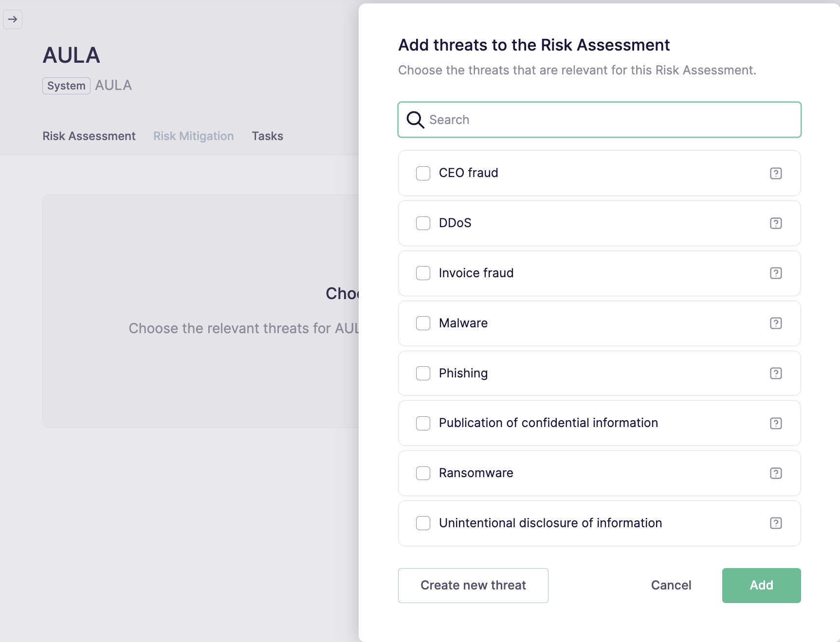Show help for Unintentional disclosure of information
Screen dimensions: 840x642
coord(776,523)
